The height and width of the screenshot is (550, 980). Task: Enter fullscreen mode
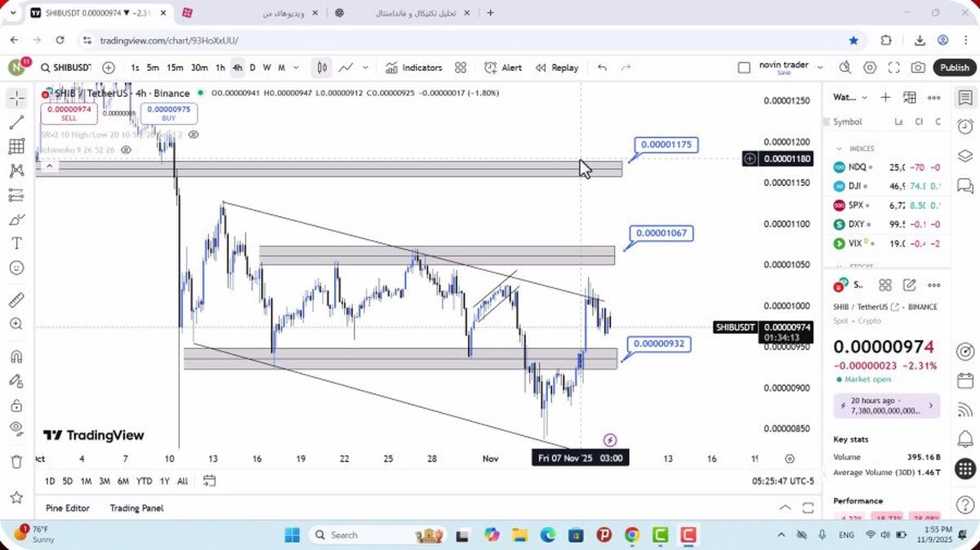[x=894, y=68]
